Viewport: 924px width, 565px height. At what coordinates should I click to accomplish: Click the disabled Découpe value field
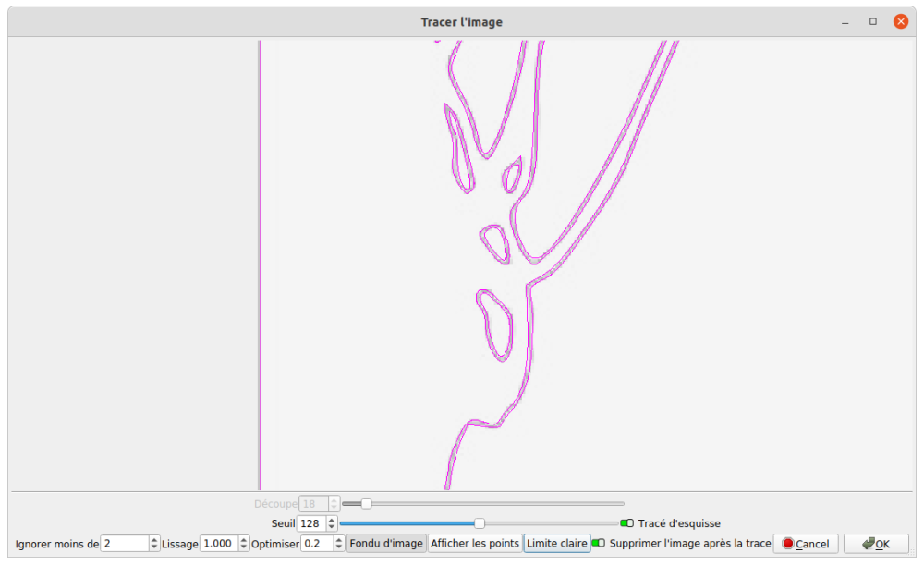tap(314, 504)
